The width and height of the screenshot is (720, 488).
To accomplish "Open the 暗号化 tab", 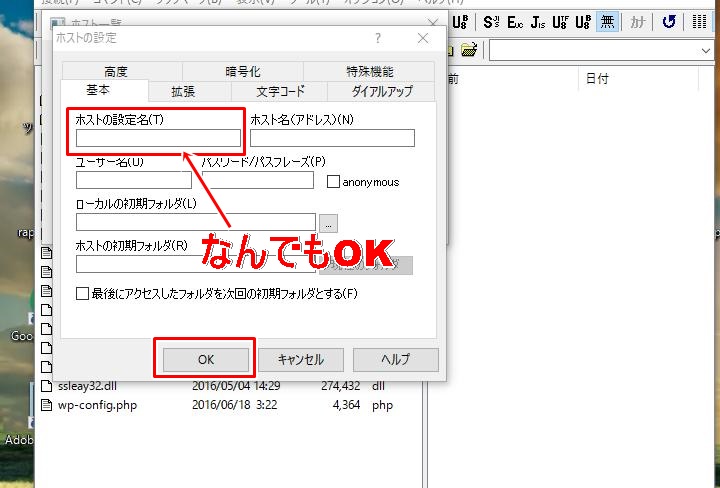I will 243,71.
